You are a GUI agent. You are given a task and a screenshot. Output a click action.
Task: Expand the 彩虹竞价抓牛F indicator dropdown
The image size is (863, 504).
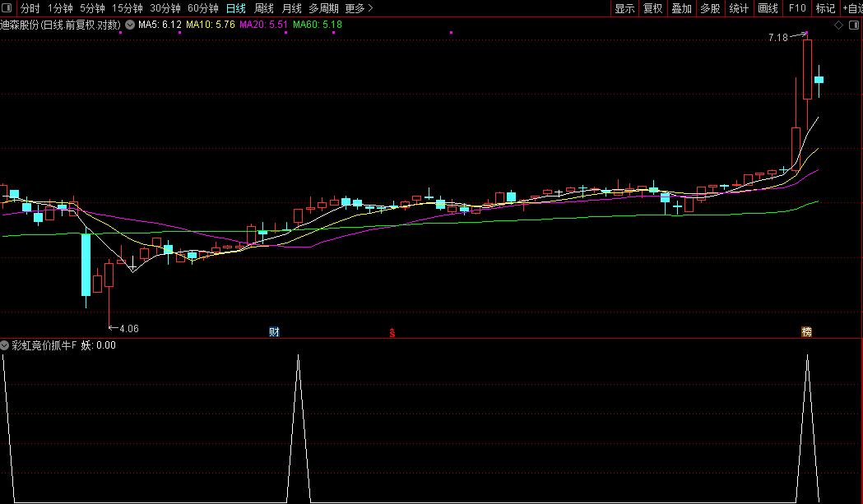[x=4, y=345]
